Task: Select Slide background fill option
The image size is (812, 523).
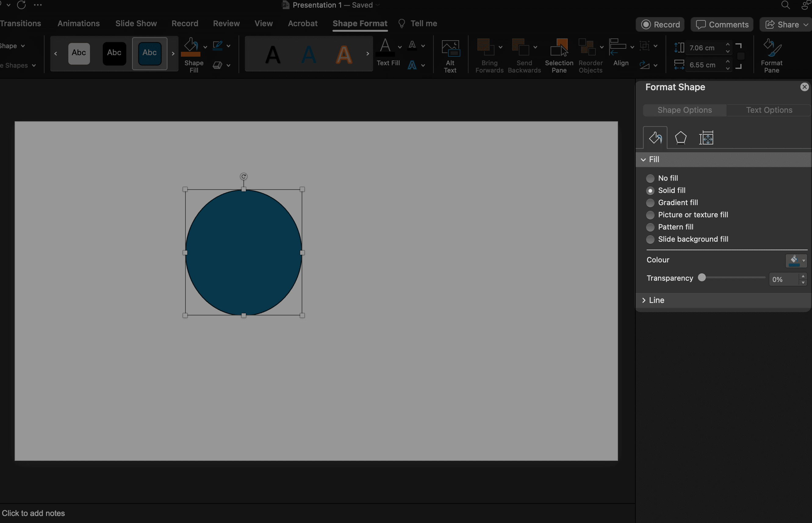Action: pyautogui.click(x=650, y=240)
